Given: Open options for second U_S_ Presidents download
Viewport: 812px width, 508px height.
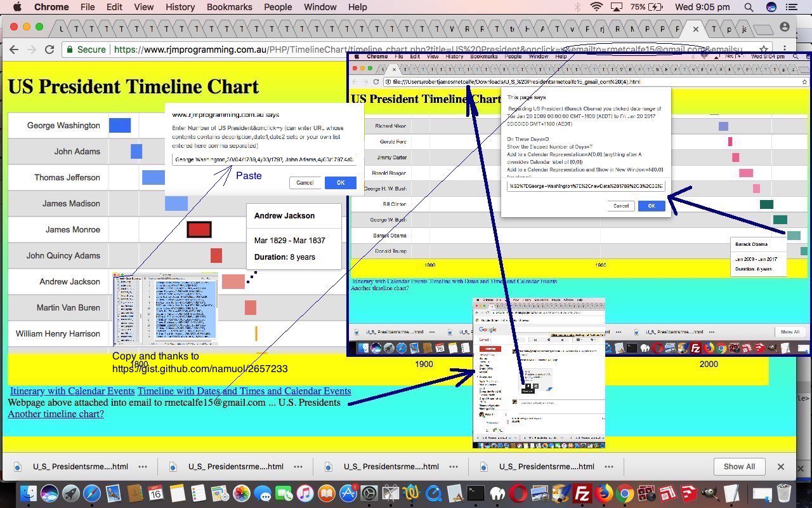Looking at the screenshot, I should point(298,467).
